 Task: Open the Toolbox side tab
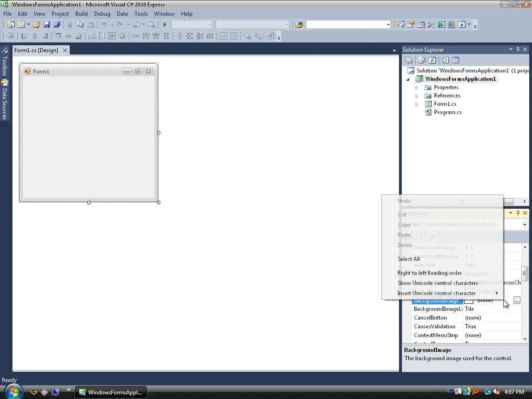coord(5,61)
